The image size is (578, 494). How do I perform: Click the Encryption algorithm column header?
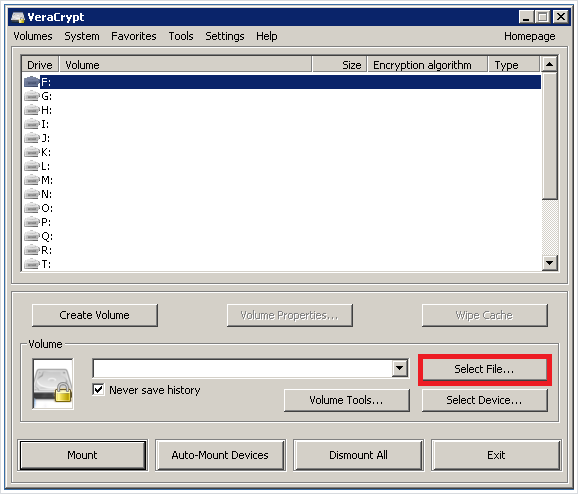[x=428, y=65]
